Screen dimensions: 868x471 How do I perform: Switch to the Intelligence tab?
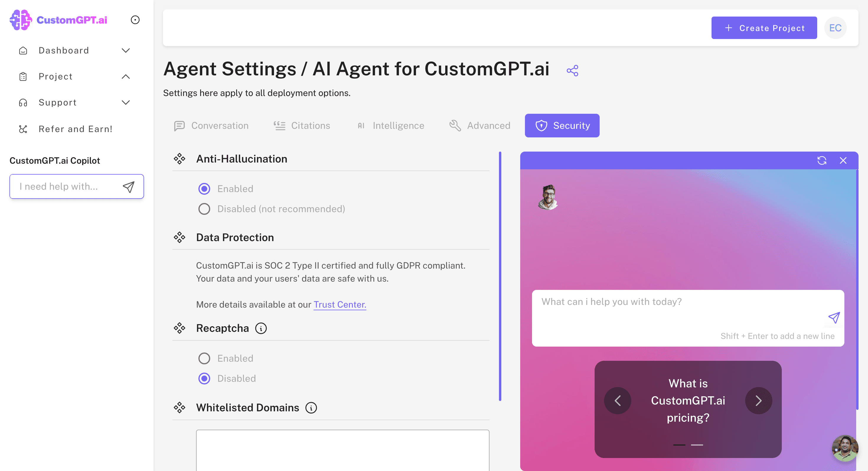(x=391, y=125)
